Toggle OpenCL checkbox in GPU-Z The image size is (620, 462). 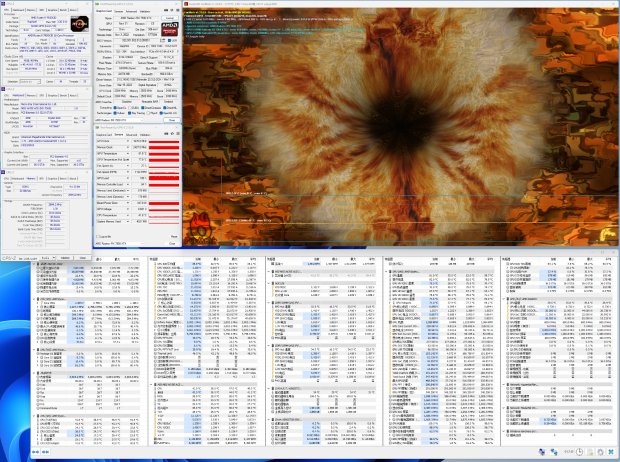click(x=115, y=108)
